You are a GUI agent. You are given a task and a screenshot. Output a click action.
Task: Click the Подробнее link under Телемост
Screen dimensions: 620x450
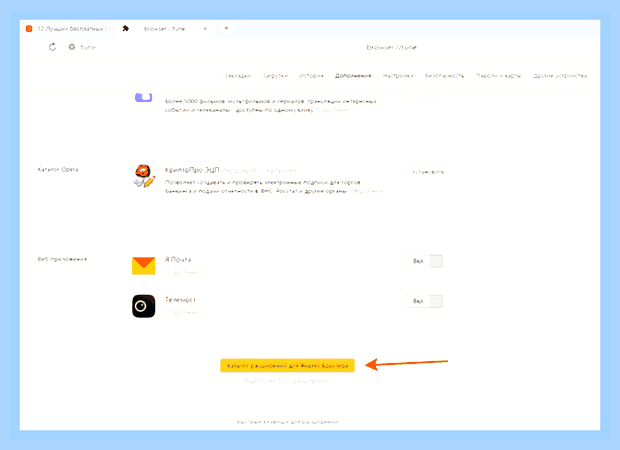[x=181, y=312]
